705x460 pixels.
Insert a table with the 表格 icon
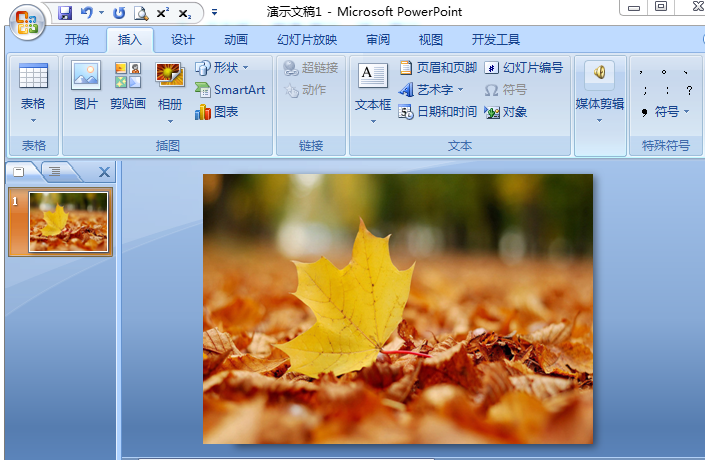pos(33,76)
